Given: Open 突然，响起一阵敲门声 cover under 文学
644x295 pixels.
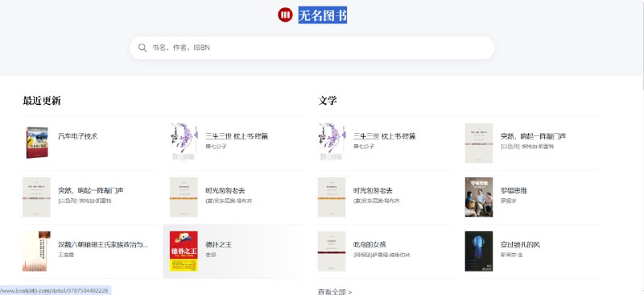Looking at the screenshot, I should click(479, 143).
